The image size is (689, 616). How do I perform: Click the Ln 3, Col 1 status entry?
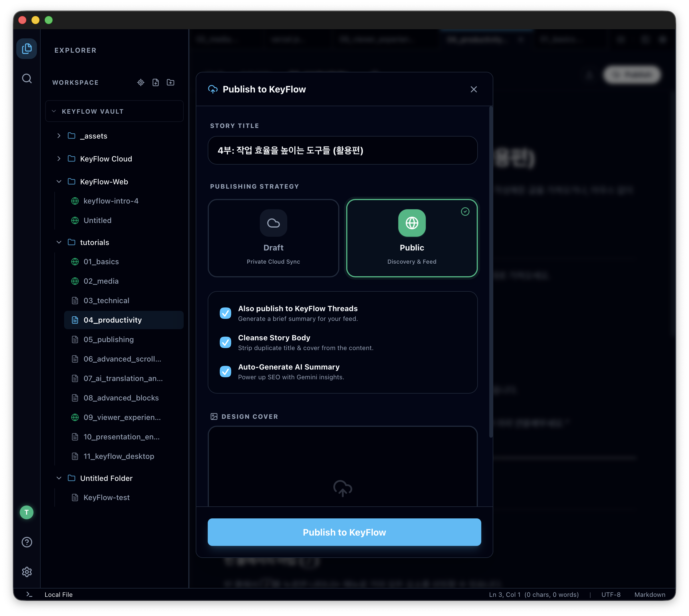click(534, 595)
